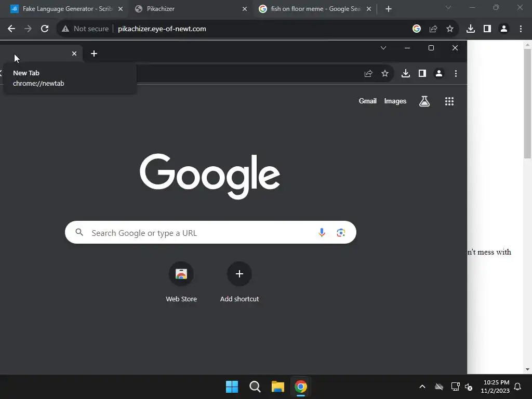Open the profile menu in the outer browser
The image size is (532, 399).
[x=504, y=29]
